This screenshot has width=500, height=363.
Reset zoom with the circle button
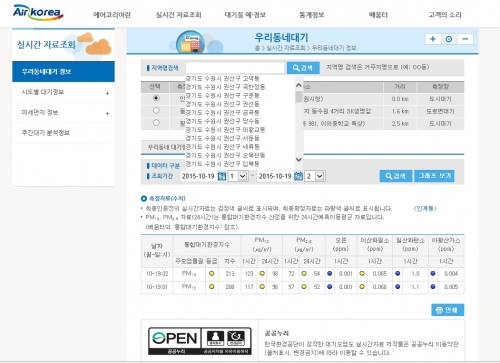449,39
